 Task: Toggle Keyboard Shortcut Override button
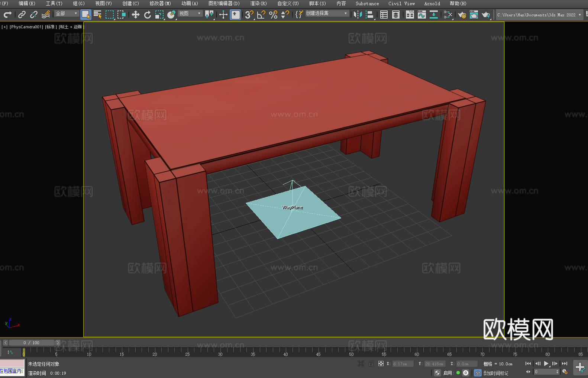235,14
